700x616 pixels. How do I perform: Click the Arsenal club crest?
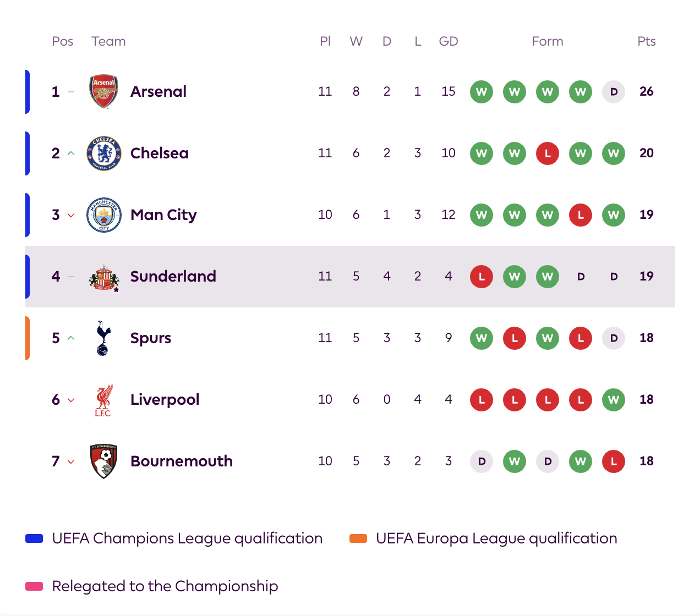pos(104,91)
